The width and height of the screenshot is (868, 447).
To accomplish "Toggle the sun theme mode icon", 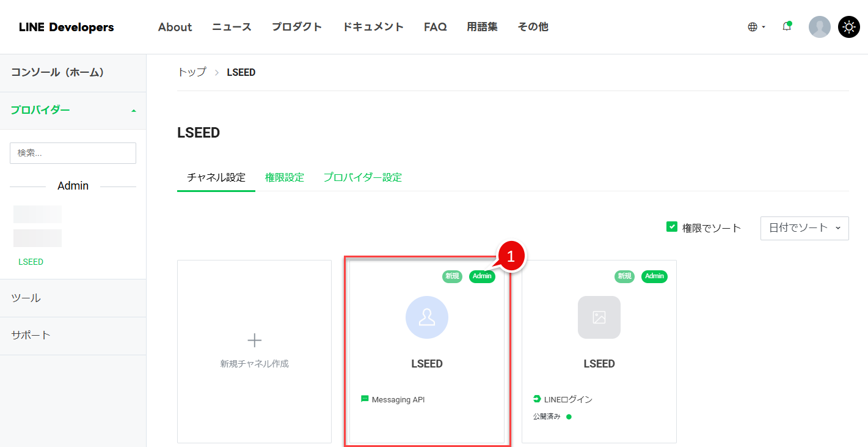I will [848, 27].
